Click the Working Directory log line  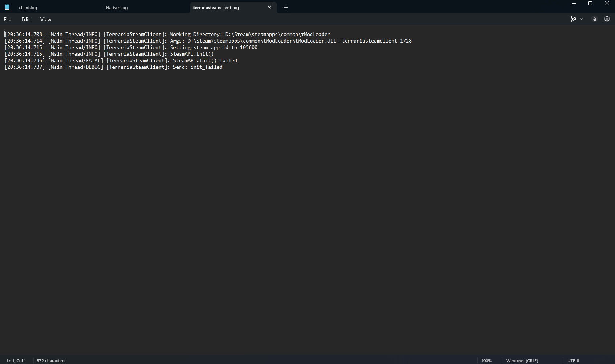(x=167, y=34)
